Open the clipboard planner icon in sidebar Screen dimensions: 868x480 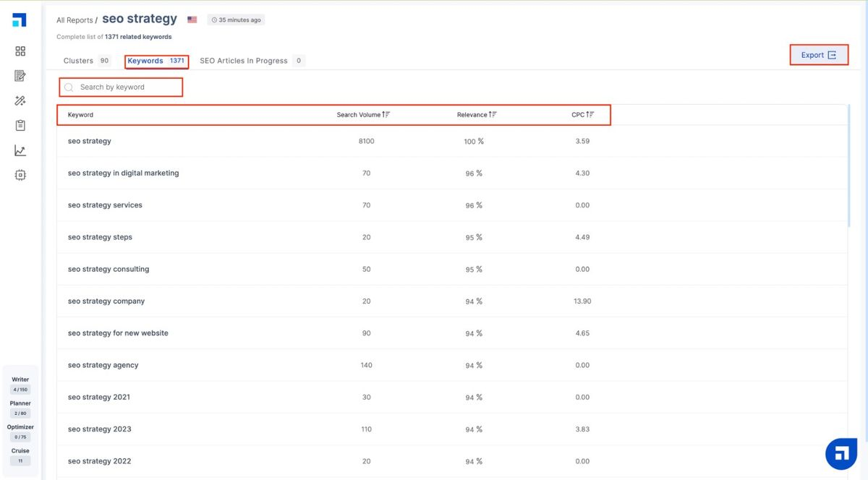(x=20, y=126)
